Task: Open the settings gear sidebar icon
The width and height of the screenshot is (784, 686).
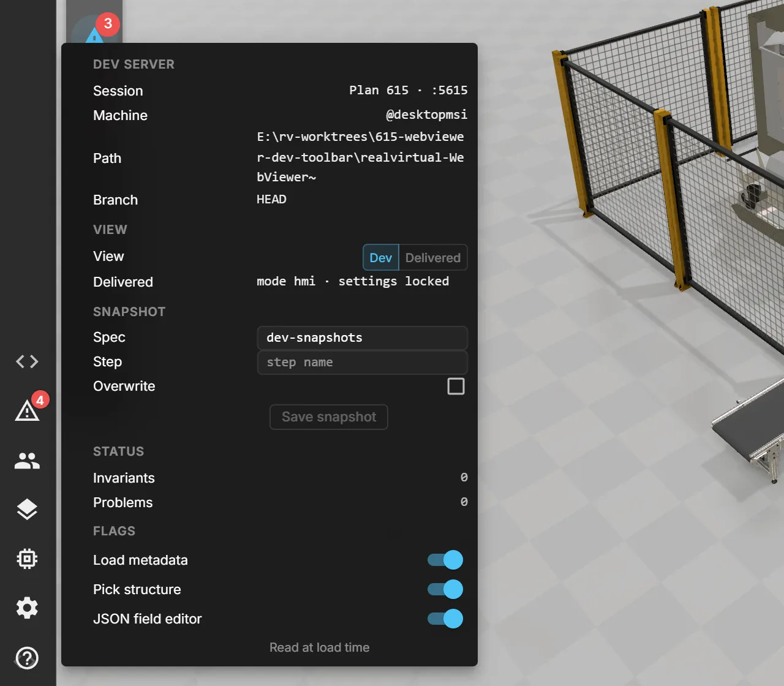Action: [27, 608]
